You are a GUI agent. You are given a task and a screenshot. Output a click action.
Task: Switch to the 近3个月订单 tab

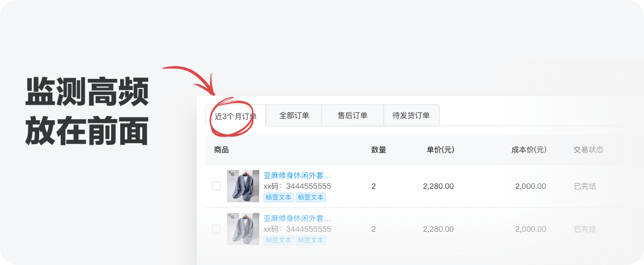pos(236,115)
